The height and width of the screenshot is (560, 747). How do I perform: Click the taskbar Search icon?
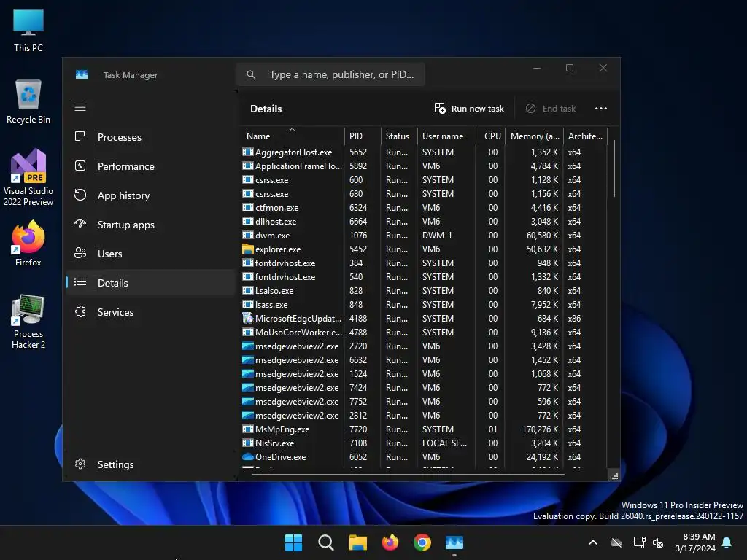coord(326,542)
